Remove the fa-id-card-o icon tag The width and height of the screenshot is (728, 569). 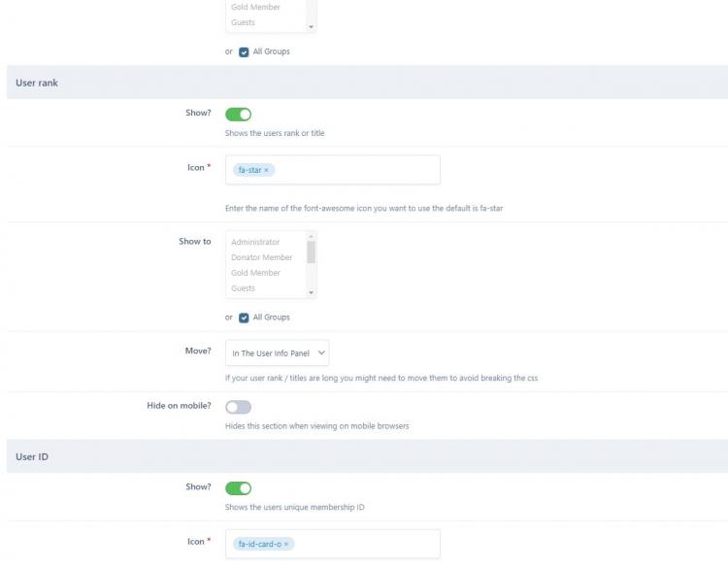coord(286,544)
